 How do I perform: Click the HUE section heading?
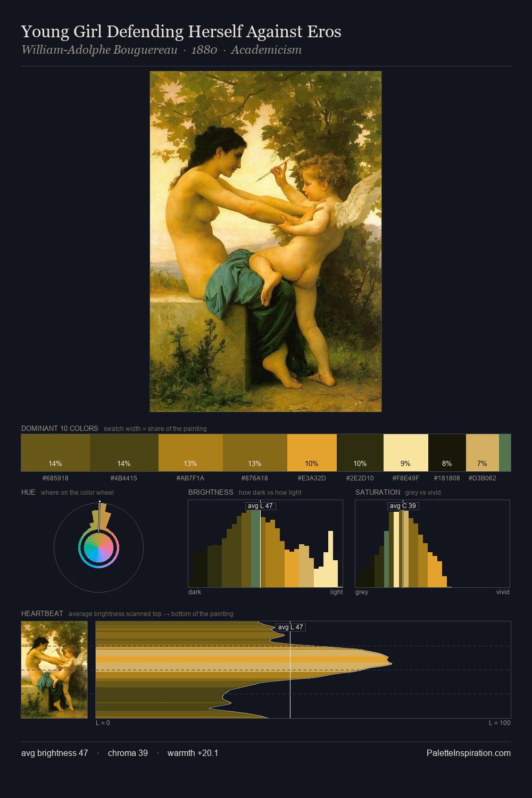coord(28,492)
